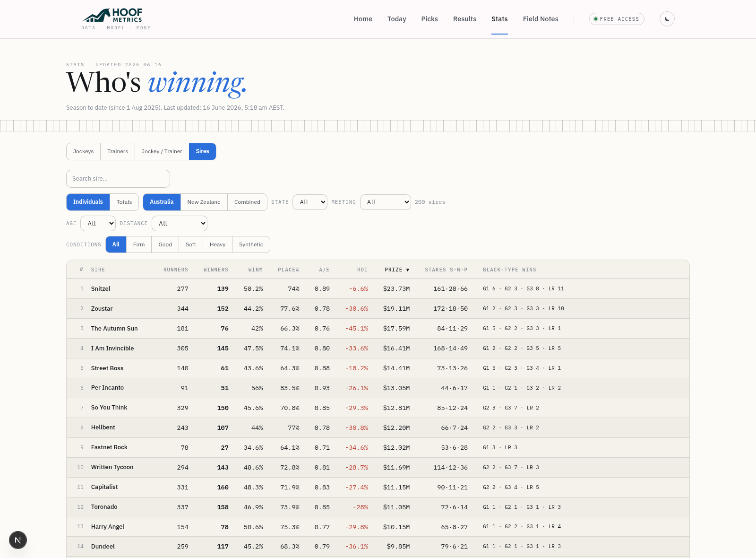Sort table by Place% column

(289, 270)
